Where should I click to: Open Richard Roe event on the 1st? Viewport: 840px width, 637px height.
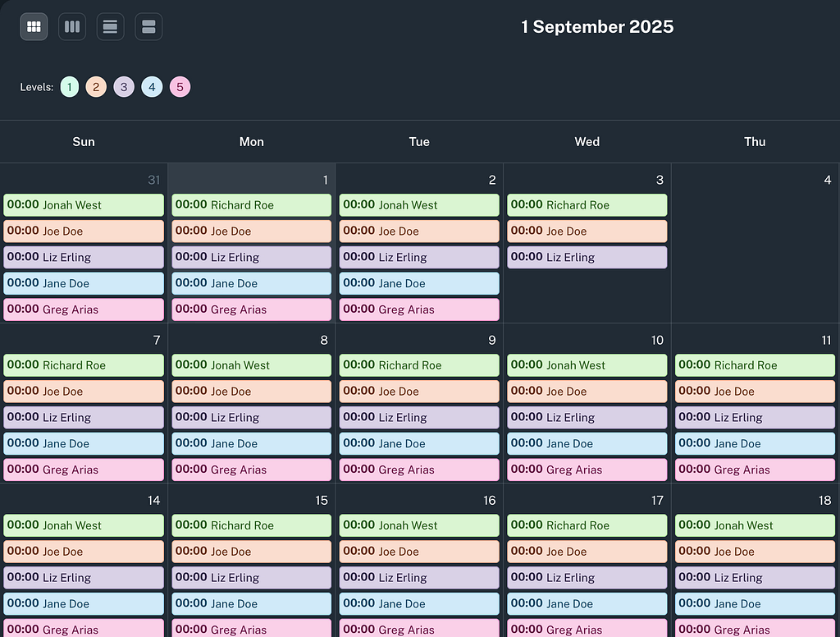251,205
